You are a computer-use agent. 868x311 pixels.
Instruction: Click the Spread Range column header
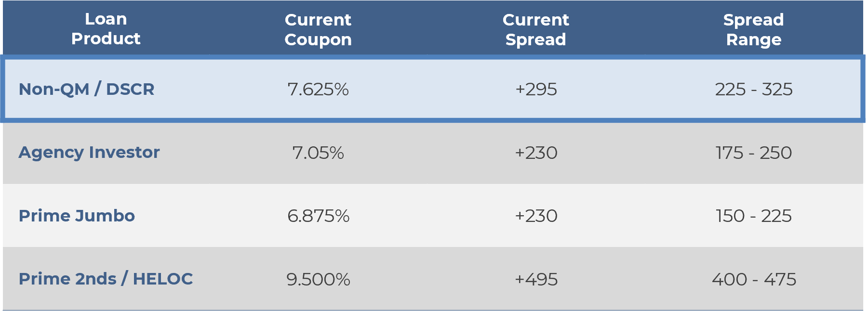[x=753, y=29]
